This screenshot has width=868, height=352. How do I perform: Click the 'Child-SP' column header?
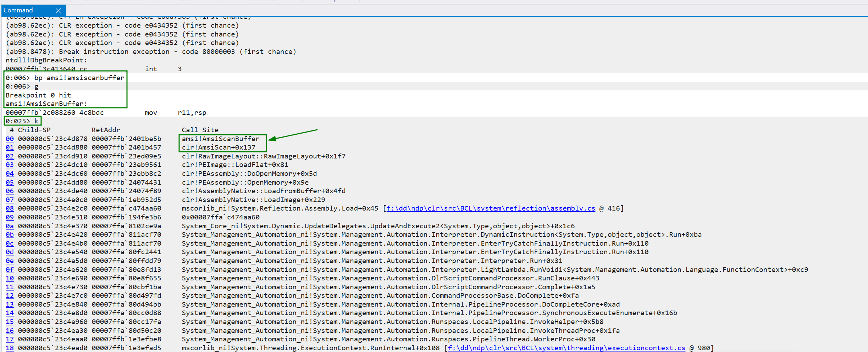(x=34, y=130)
